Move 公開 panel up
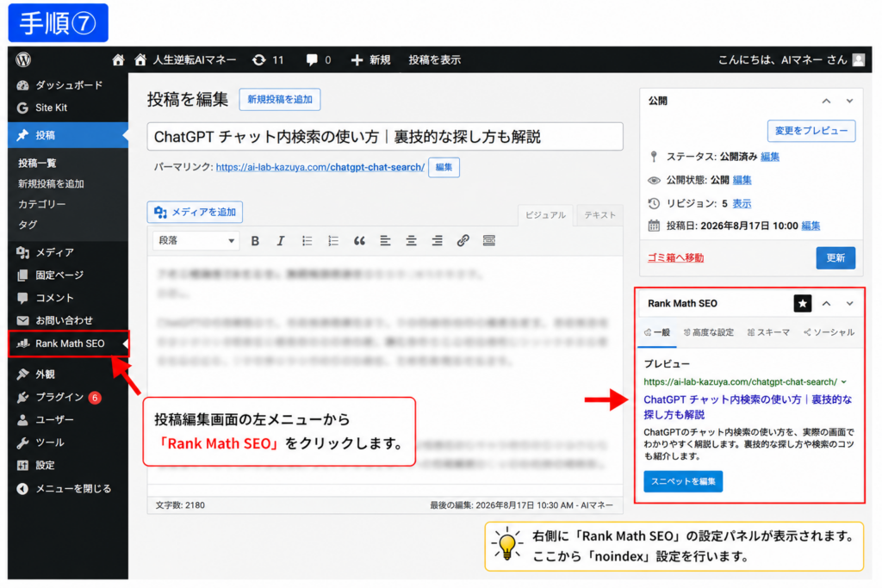Viewport: 882px width, 588px height. point(826,102)
